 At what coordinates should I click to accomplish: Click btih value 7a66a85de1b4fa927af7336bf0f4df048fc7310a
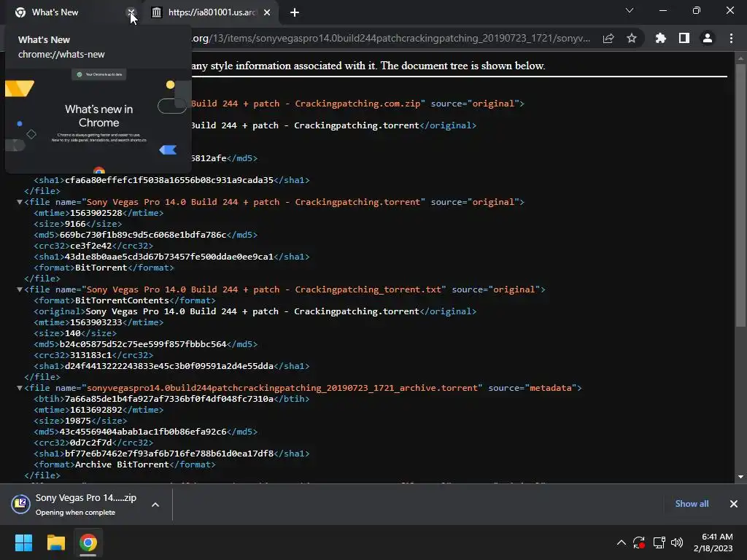point(169,399)
